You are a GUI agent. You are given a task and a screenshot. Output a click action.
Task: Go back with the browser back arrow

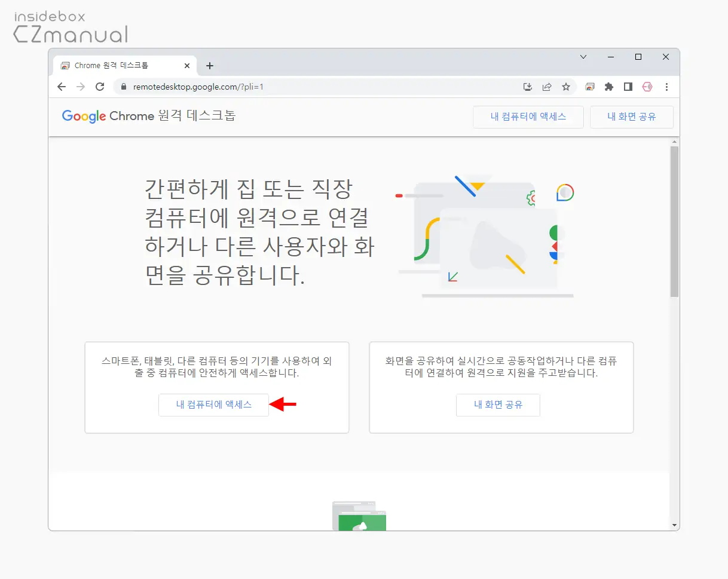pyautogui.click(x=62, y=87)
